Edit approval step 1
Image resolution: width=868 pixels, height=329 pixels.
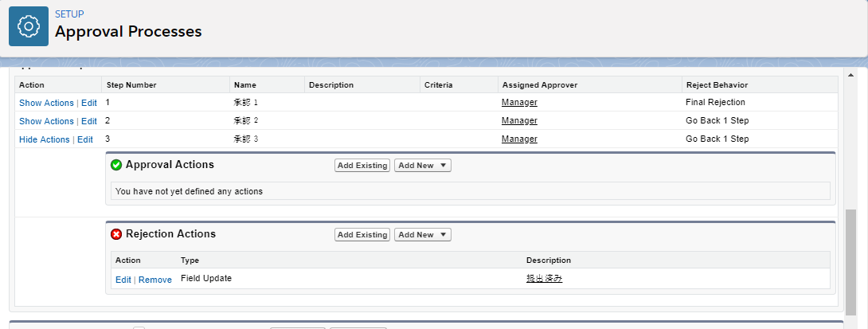[89, 103]
